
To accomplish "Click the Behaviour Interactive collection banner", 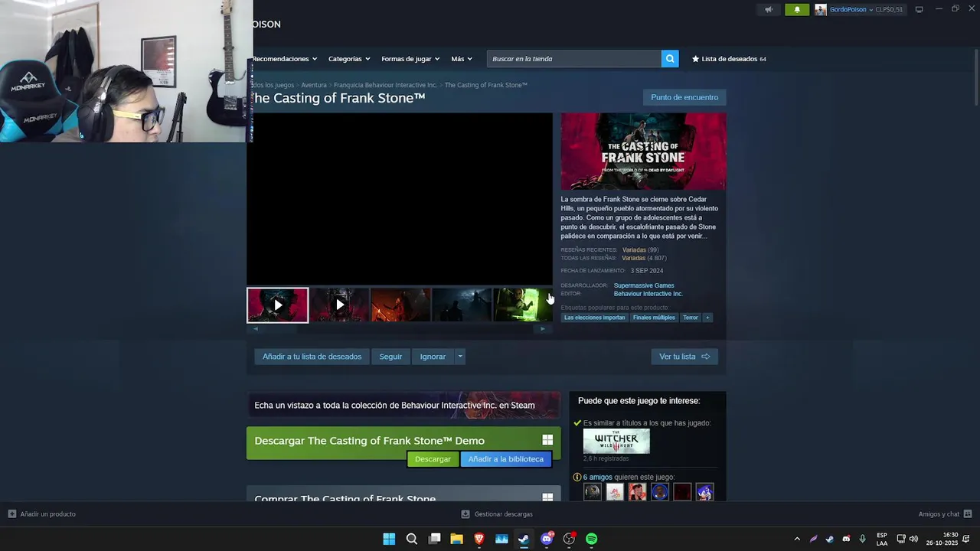I will 403,406.
